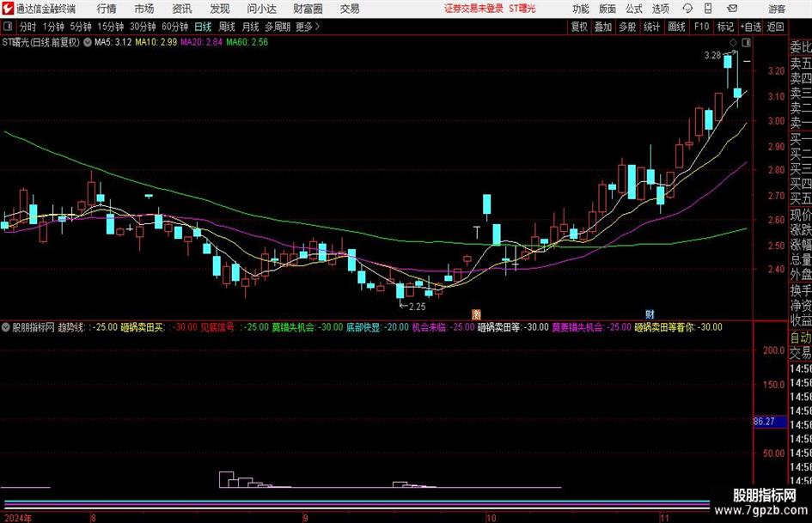This screenshot has width=812, height=523.
Task: Click the 机会来临 indicator label
Action: tap(430, 327)
